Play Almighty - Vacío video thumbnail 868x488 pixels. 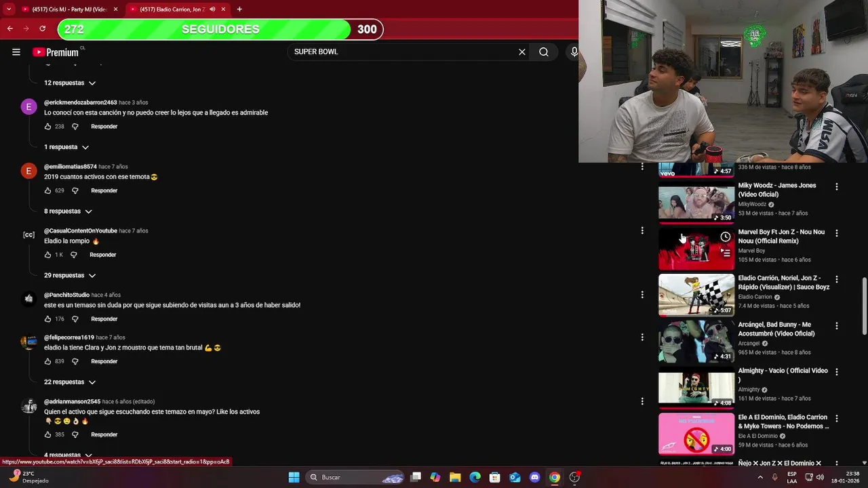coord(696,388)
